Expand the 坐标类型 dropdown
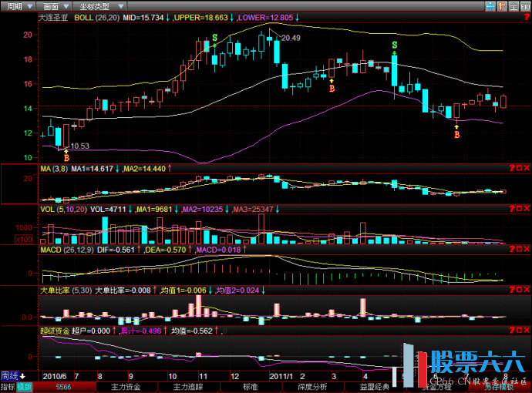The width and height of the screenshot is (532, 393). (98, 5)
